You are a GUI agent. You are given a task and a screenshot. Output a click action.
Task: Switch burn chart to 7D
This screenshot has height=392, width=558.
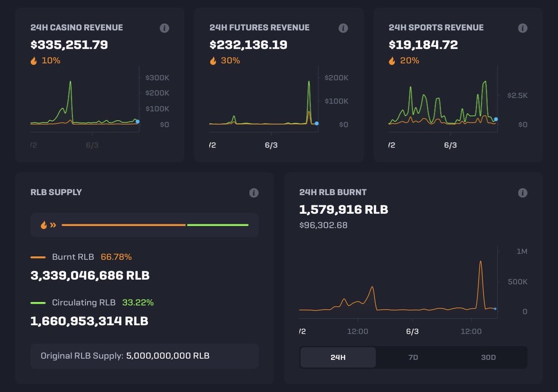point(413,357)
